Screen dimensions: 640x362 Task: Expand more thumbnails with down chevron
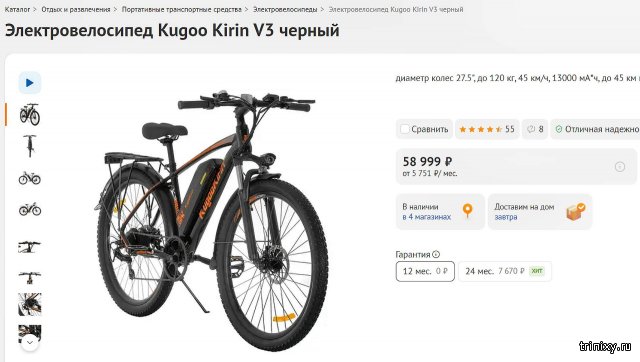coord(30,342)
